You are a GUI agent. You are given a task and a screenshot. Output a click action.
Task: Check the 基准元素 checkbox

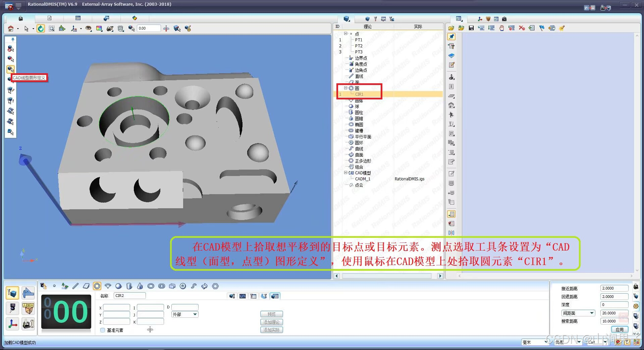tap(103, 330)
